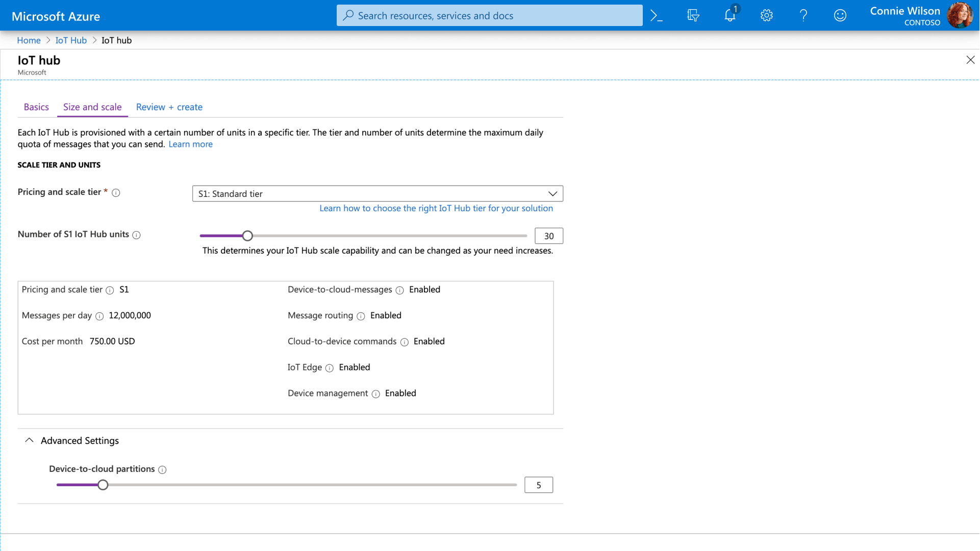
Task: Click the IoT hub breadcrumb current page text
Action: click(x=116, y=40)
